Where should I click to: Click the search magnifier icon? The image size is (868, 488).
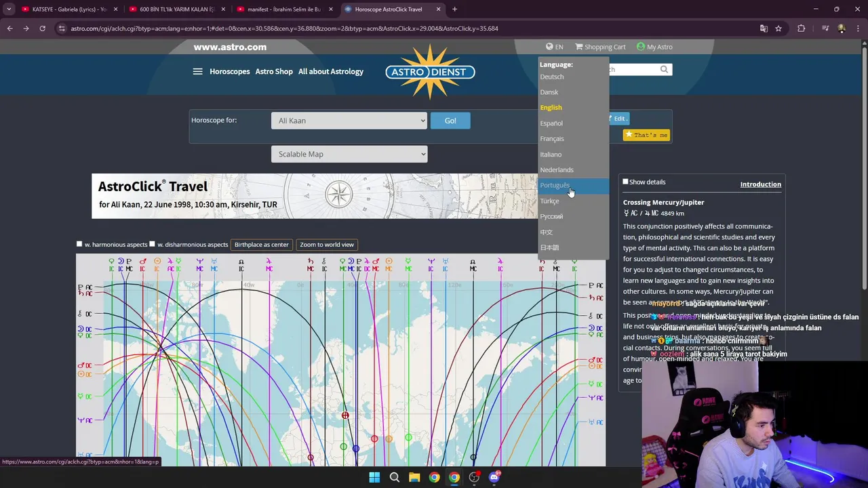pos(664,69)
